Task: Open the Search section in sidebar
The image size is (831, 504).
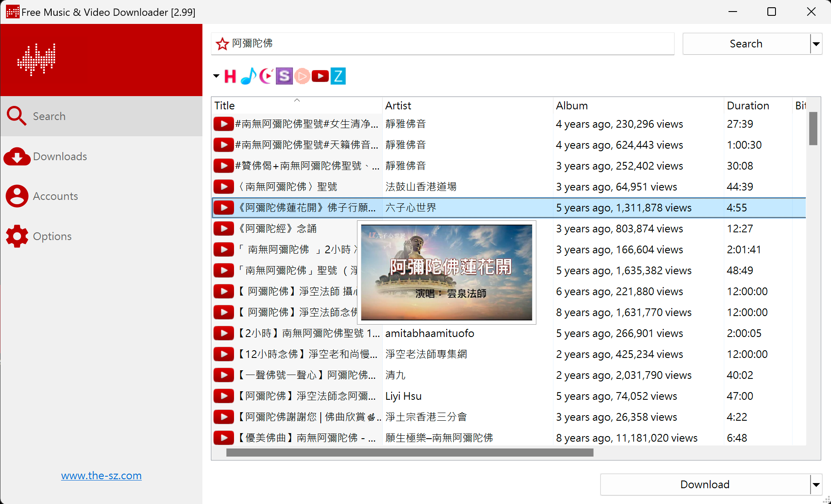Action: (x=101, y=116)
